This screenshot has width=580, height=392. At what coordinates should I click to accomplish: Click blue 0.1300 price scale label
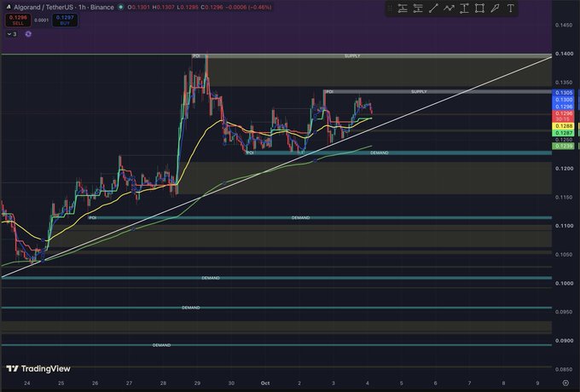(563, 100)
